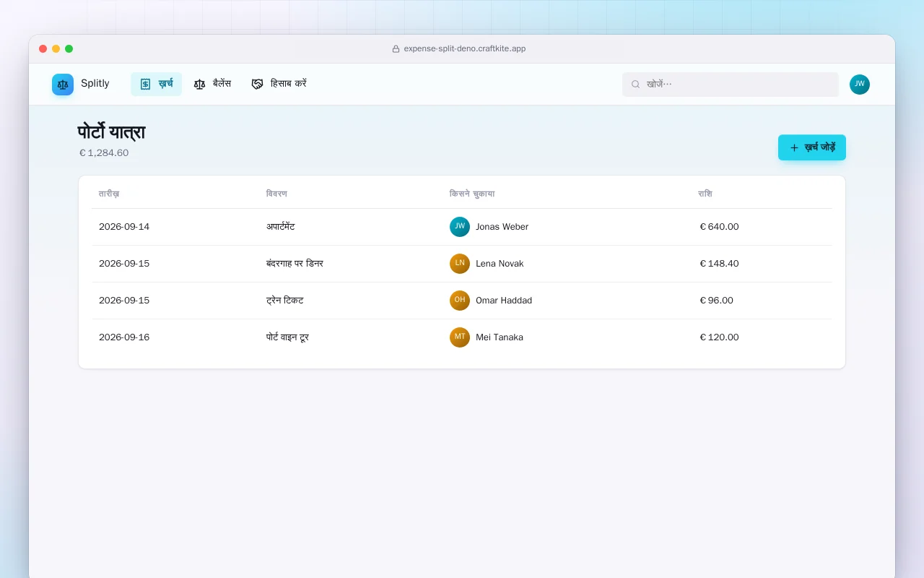Click the plus icon on add expense button
The height and width of the screenshot is (578, 924).
pos(794,147)
